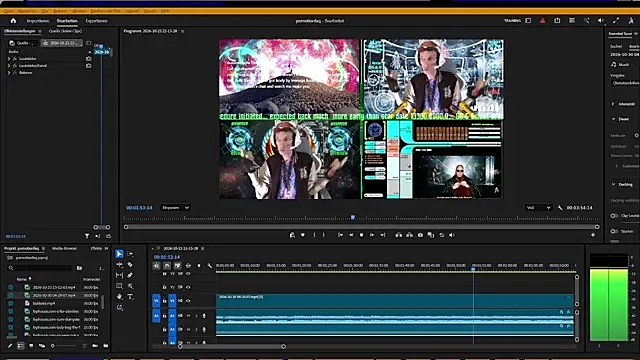Select the Razor tool
640x360 pixels.
point(130,264)
